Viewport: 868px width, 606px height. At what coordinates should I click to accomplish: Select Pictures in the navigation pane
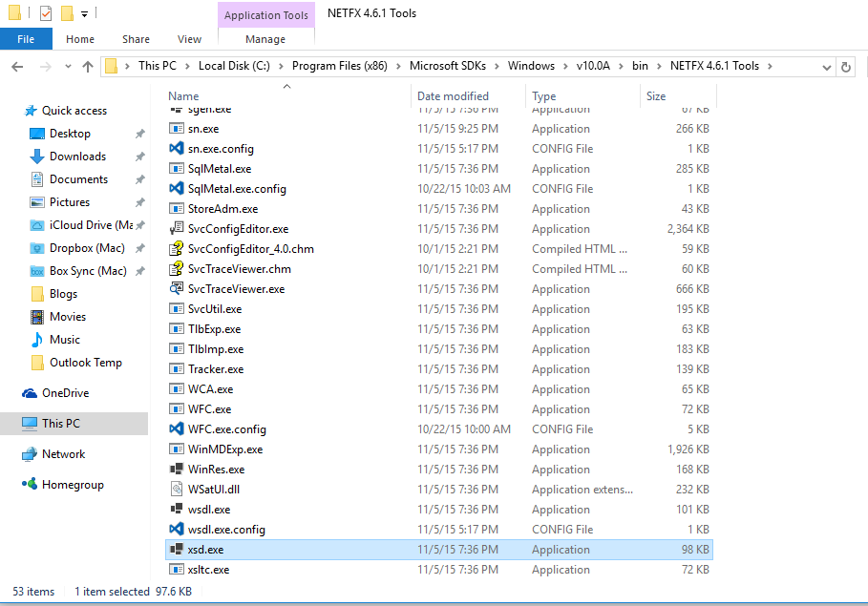coord(70,202)
